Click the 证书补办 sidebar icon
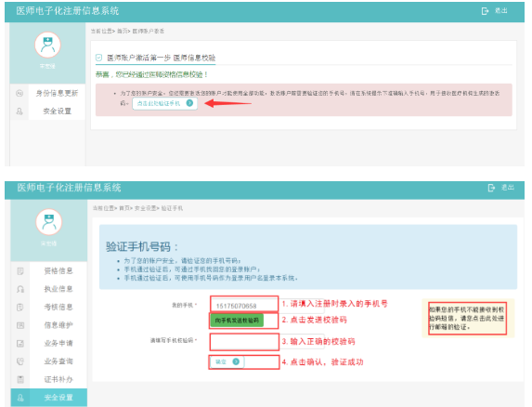This screenshot has width=532, height=407. [x=20, y=379]
